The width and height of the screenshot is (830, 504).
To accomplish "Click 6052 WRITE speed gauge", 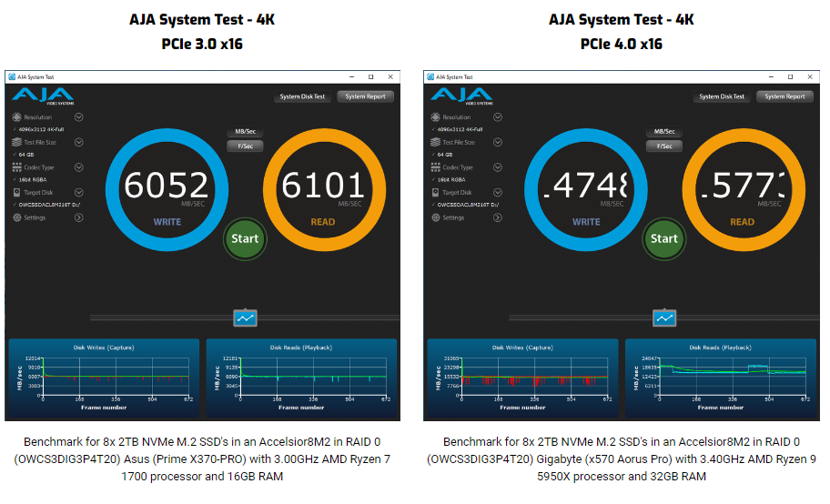I will tap(167, 189).
